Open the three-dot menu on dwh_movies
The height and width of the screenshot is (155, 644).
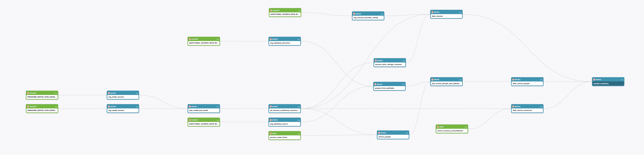(460, 12)
